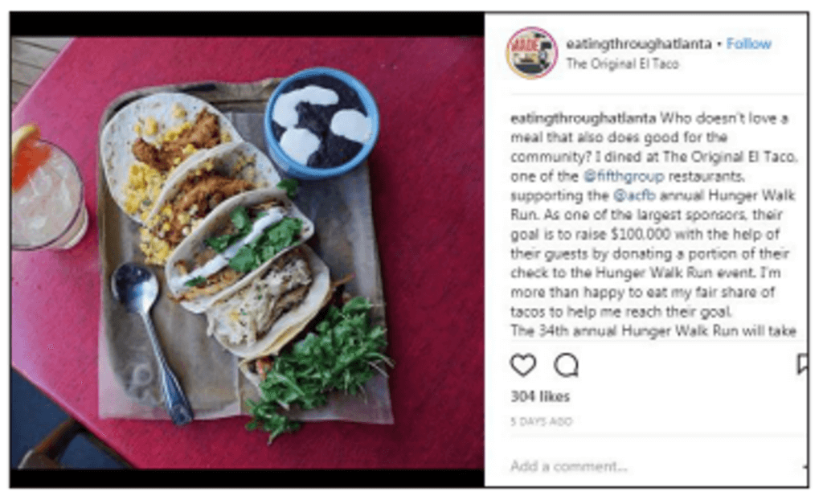Open the @fifthgroup mention in caption
The image size is (823, 504).
tap(624, 176)
